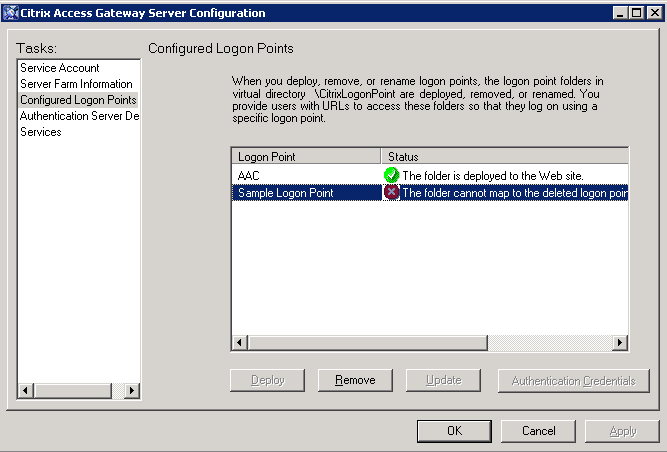667x452 pixels.
Task: Click the Apply button
Action: coord(622,431)
